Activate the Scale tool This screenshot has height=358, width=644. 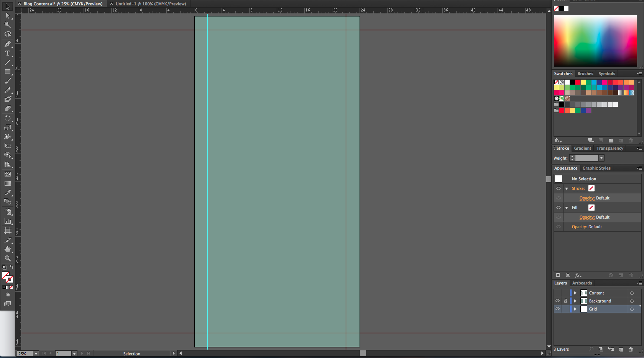pos(7,128)
